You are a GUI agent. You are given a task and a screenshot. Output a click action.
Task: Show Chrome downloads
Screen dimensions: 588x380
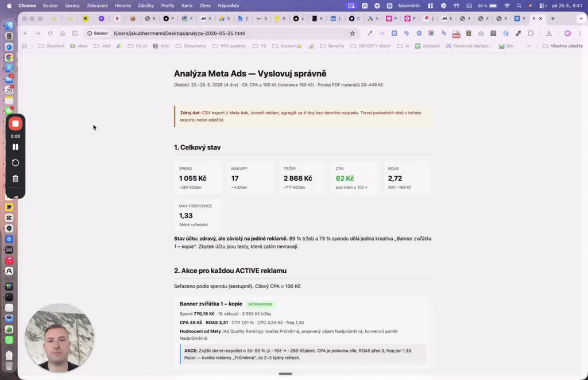[549, 33]
